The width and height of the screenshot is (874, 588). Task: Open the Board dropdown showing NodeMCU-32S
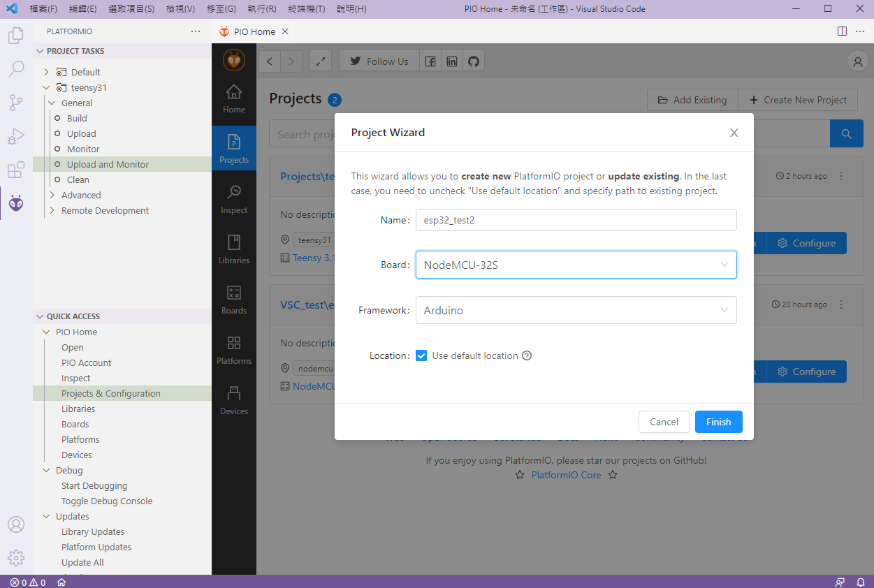(576, 265)
